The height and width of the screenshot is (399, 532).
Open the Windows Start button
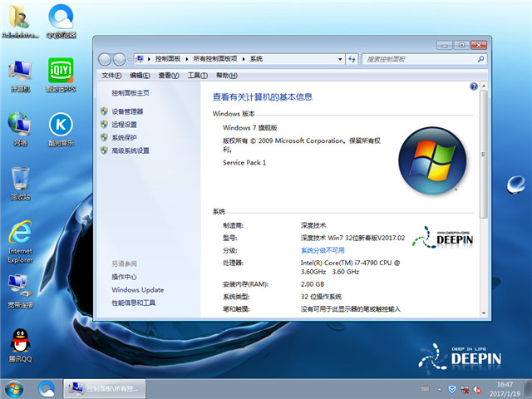14,389
